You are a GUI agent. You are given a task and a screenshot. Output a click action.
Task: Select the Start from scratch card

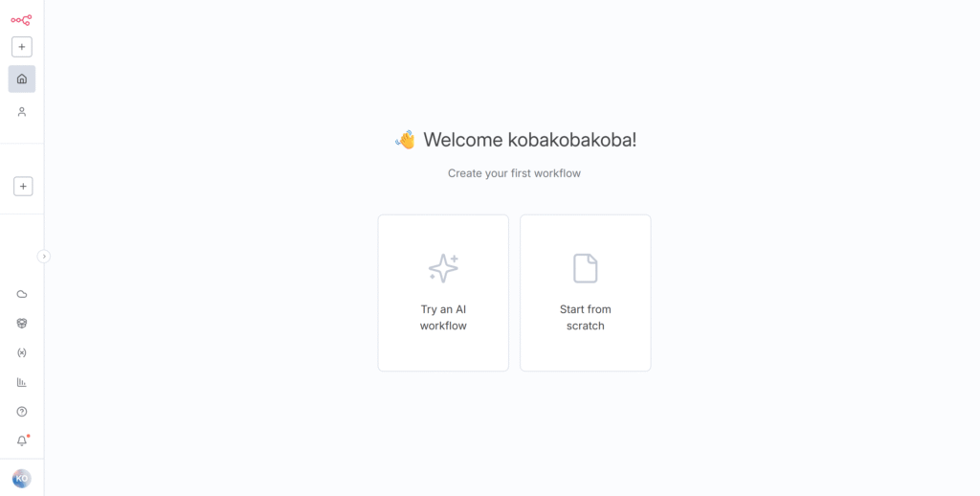pyautogui.click(x=586, y=293)
